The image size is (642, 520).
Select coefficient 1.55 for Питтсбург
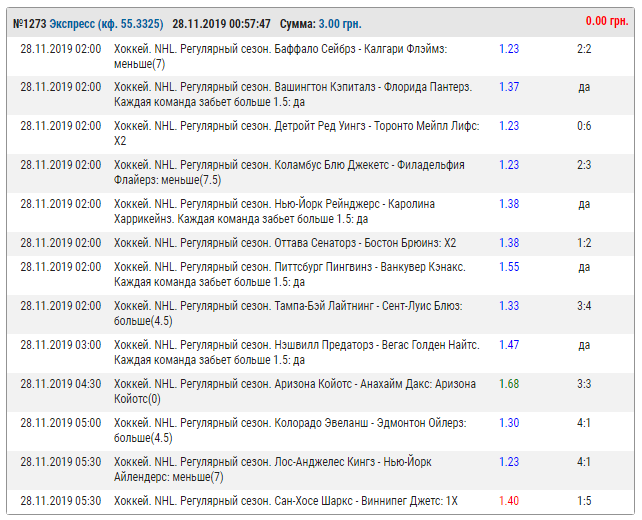click(509, 267)
